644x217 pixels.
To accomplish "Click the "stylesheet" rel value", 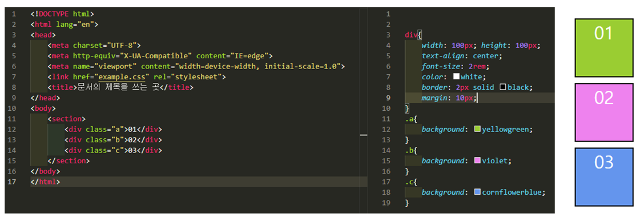I will tap(196, 77).
